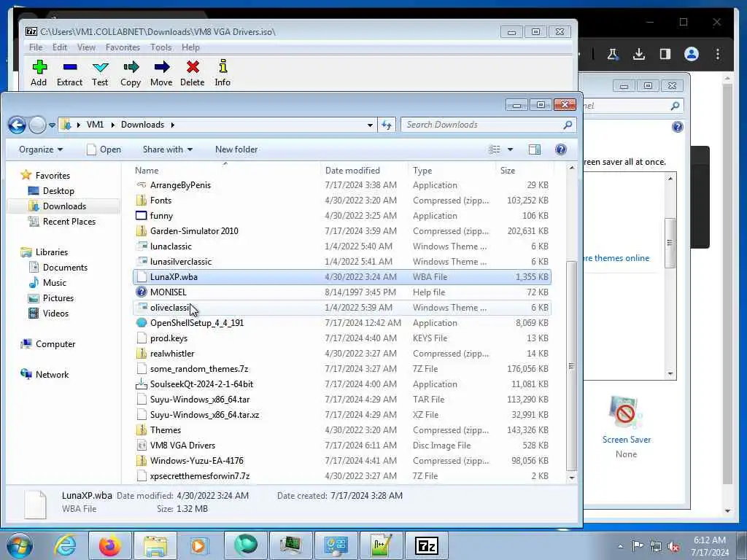Image resolution: width=747 pixels, height=560 pixels.
Task: Select the prod.keys file
Action: [x=341, y=338]
